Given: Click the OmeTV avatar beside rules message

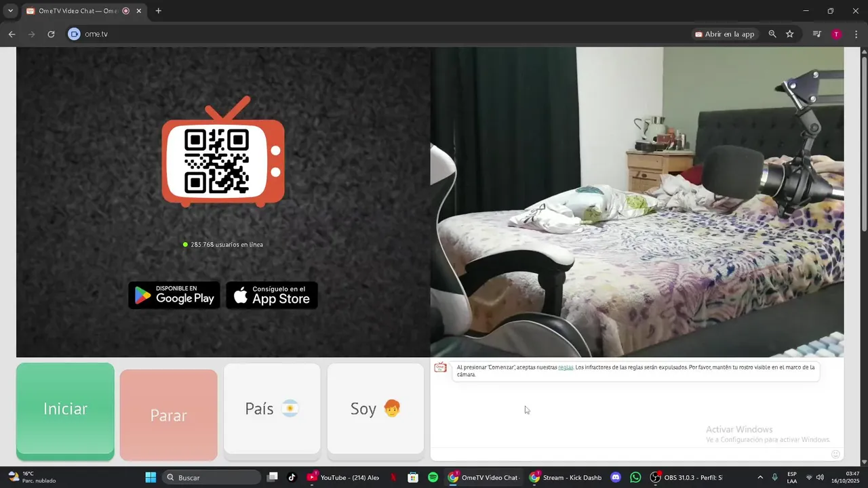Looking at the screenshot, I should pos(440,367).
